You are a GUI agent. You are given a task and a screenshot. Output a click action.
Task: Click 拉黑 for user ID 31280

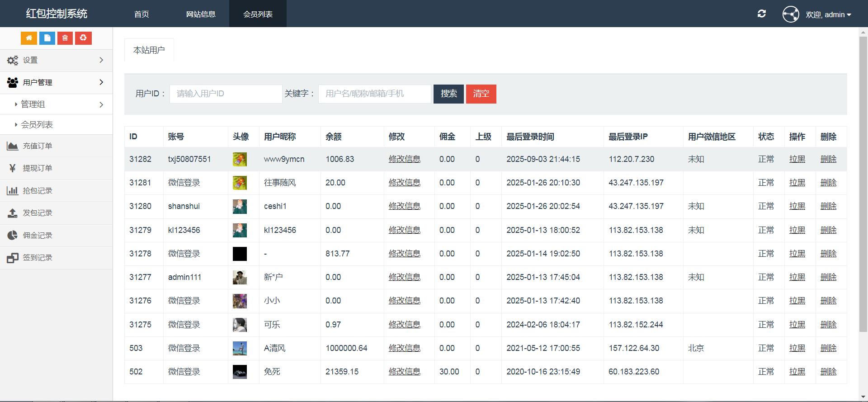797,206
